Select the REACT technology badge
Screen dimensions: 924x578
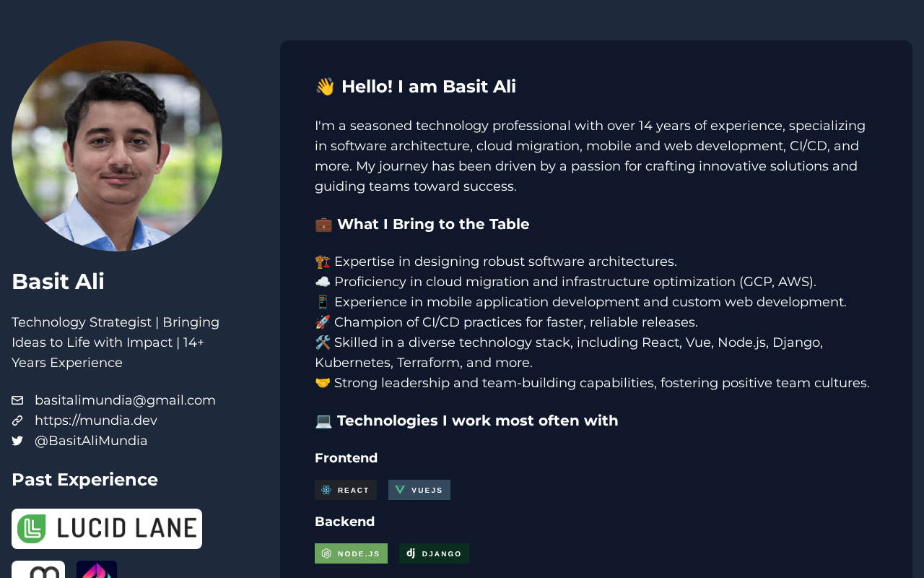[346, 490]
